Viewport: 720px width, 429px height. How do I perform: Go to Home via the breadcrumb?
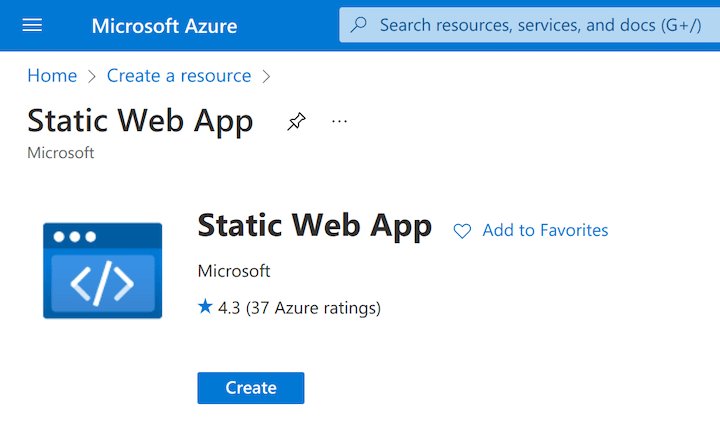(x=52, y=75)
